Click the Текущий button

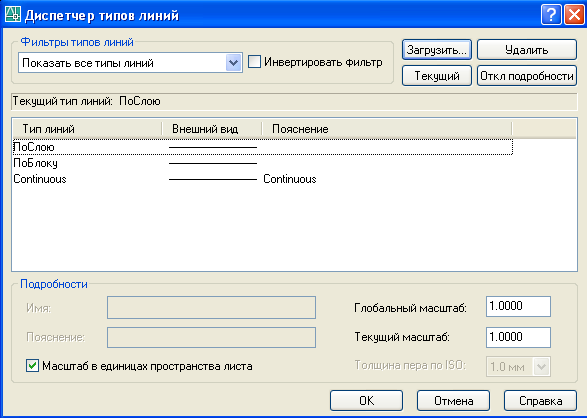coord(437,76)
